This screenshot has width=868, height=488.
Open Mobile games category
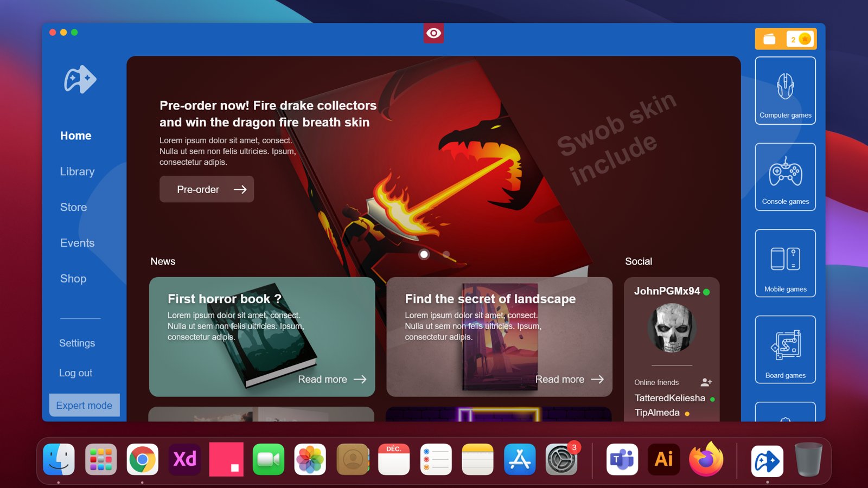point(785,263)
